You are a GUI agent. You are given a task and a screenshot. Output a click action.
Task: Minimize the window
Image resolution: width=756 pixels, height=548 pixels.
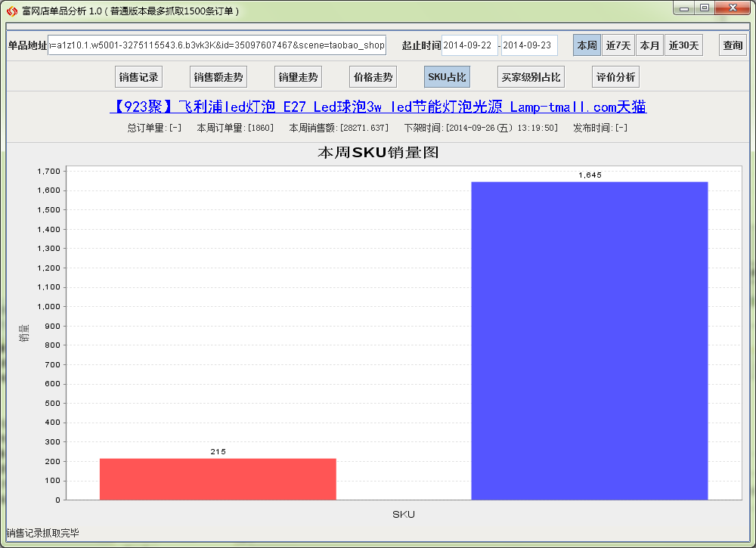pos(684,8)
